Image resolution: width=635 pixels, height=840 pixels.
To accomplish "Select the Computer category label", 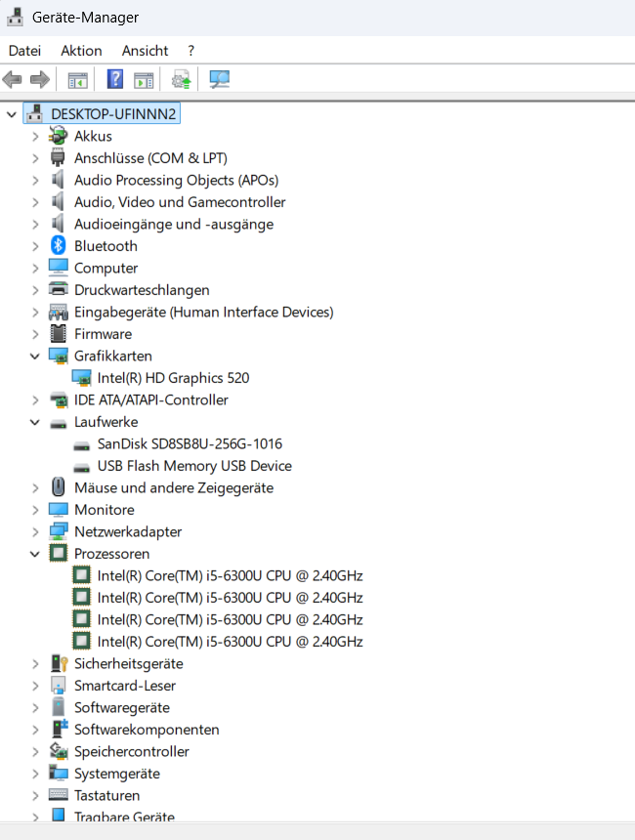I will pos(106,268).
